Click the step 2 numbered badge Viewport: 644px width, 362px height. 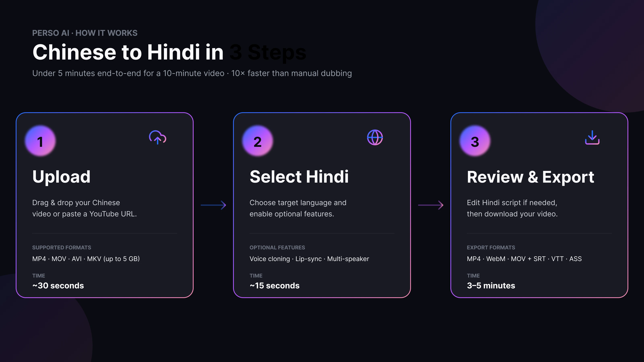[257, 141]
